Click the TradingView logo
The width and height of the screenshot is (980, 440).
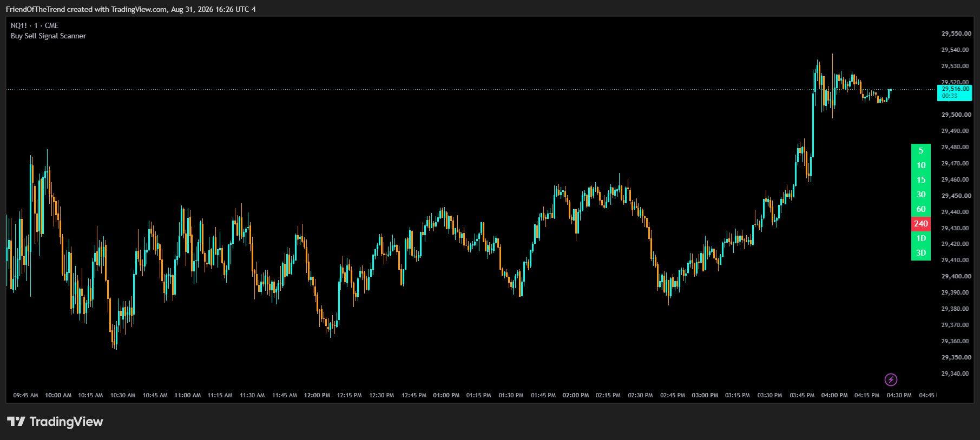point(55,422)
